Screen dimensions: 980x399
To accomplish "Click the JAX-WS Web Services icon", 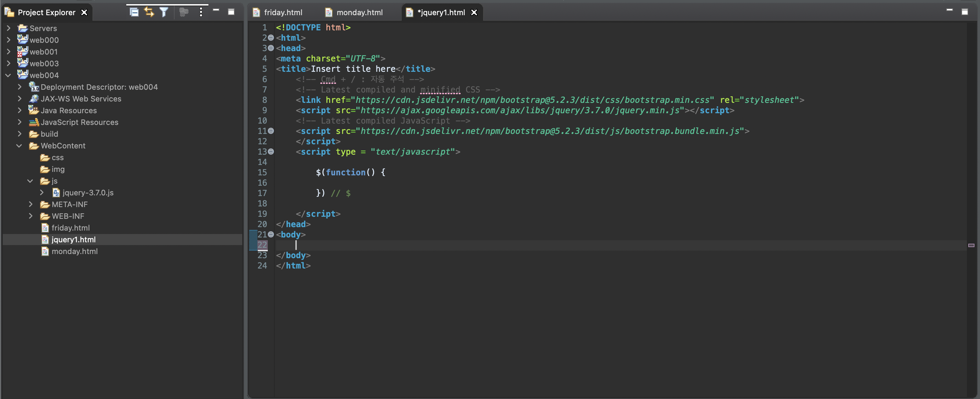I will 34,99.
